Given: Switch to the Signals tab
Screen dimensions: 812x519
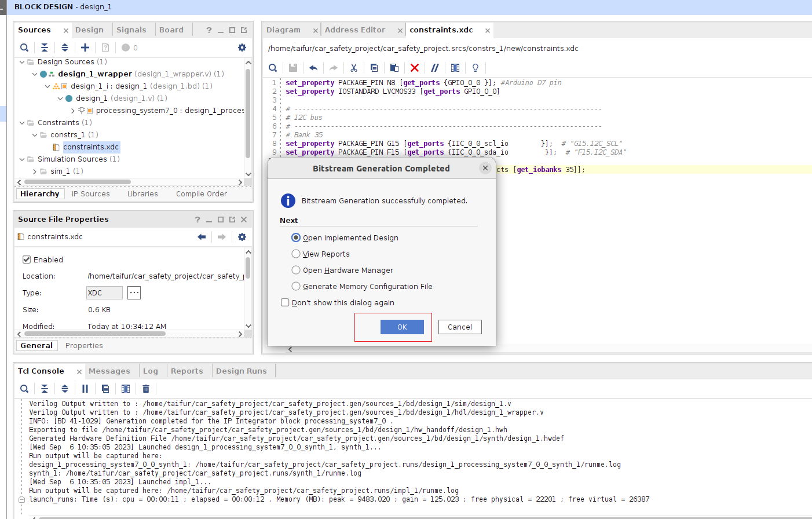Looking at the screenshot, I should [131, 30].
